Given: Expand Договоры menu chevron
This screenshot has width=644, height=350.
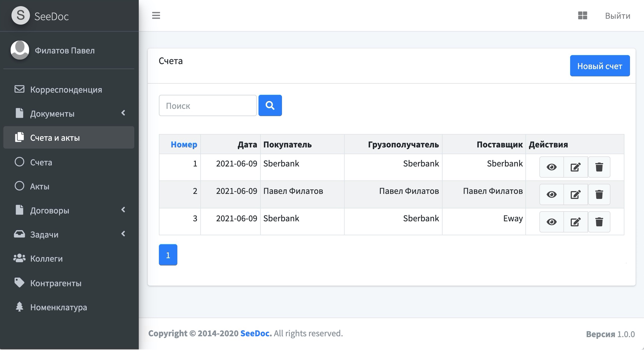Looking at the screenshot, I should (x=123, y=210).
